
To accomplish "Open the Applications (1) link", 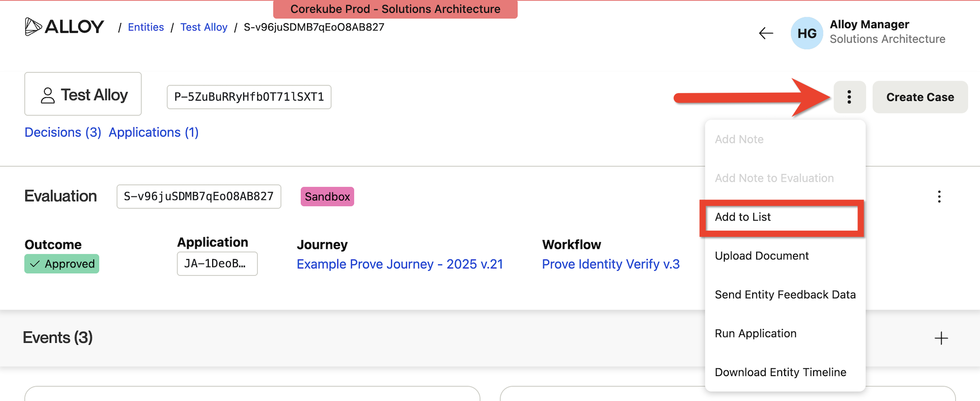I will pos(154,133).
